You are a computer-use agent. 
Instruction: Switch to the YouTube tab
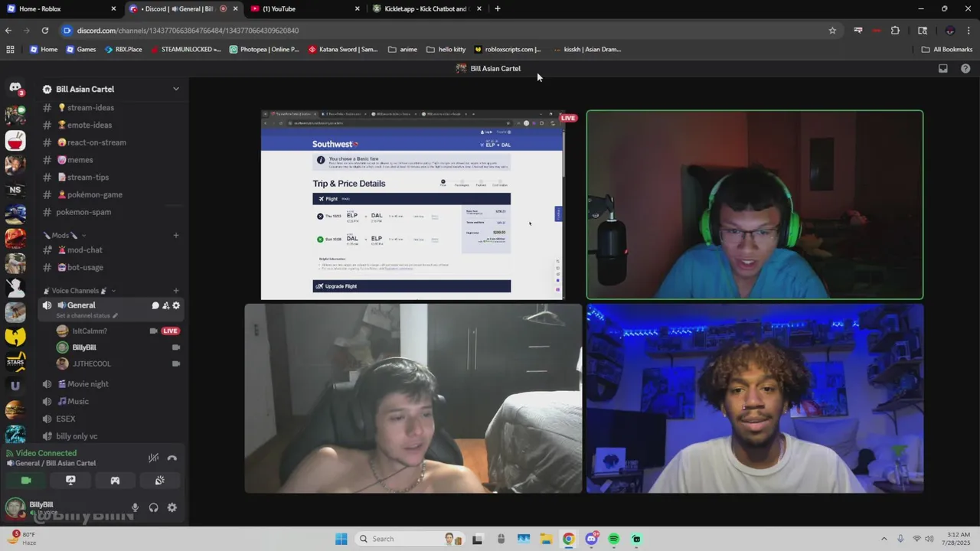pyautogui.click(x=305, y=8)
